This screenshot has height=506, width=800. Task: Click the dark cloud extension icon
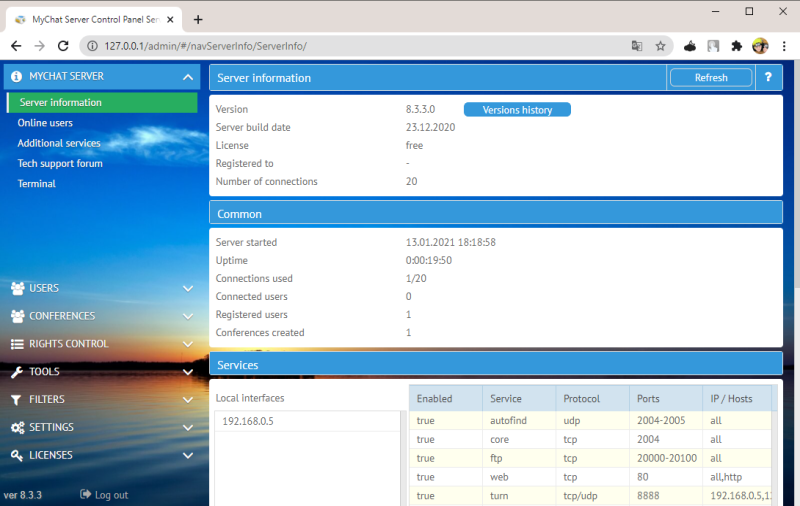(690, 46)
